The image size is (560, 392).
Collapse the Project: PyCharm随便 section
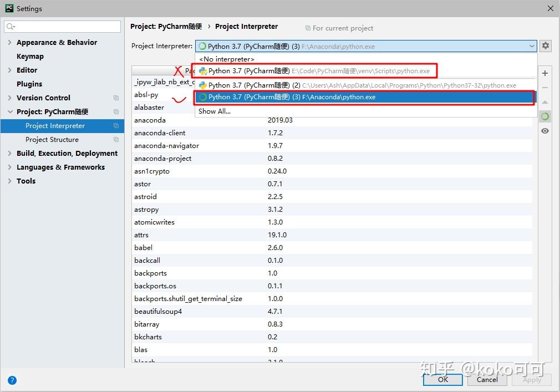pyautogui.click(x=10, y=111)
